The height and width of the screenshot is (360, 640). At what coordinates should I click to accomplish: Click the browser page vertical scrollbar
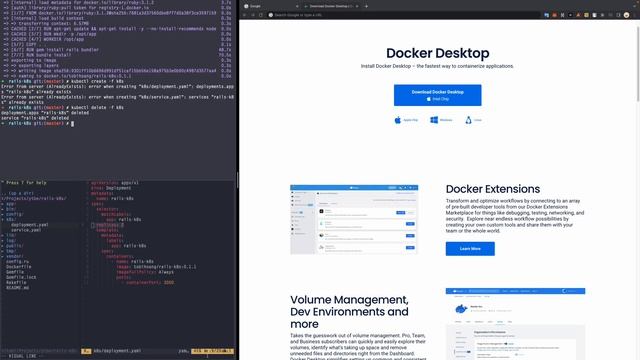(638, 63)
